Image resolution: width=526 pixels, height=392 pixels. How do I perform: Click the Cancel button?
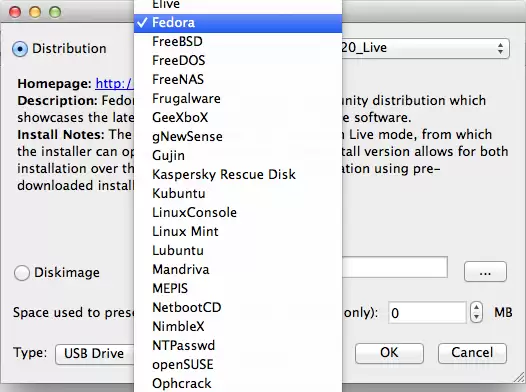[472, 353]
